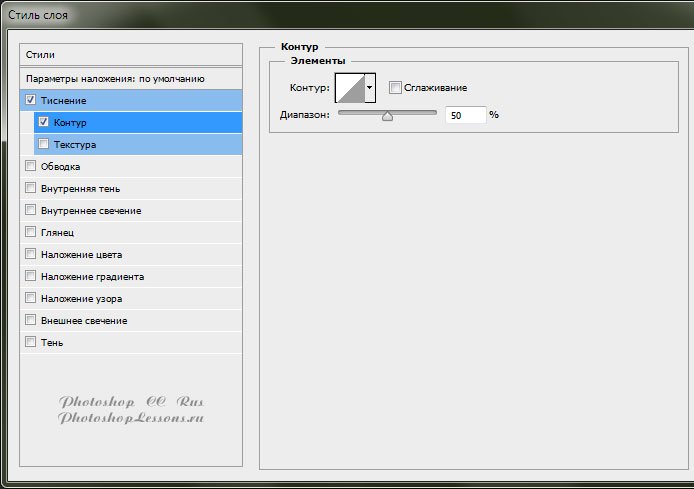The image size is (694, 489).
Task: Toggle the Внутренняя тень checkbox
Action: pos(30,189)
